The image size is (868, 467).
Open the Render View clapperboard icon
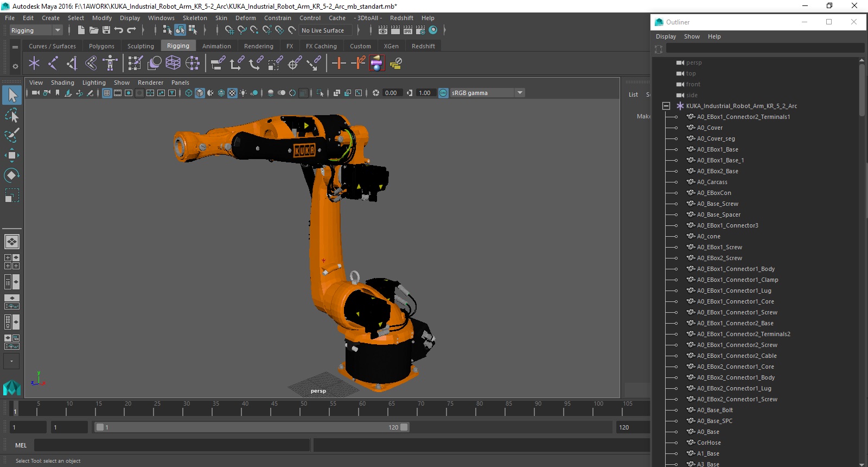coord(383,30)
